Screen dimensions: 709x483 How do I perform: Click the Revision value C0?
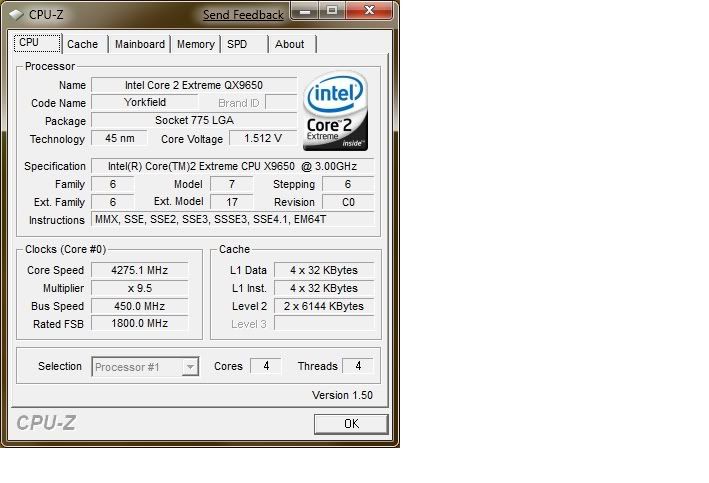pyautogui.click(x=348, y=202)
